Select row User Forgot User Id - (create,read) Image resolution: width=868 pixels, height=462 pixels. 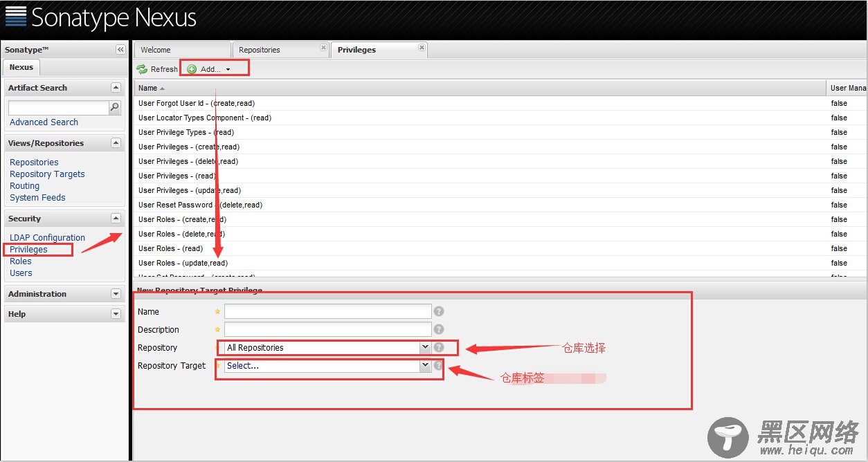point(501,103)
